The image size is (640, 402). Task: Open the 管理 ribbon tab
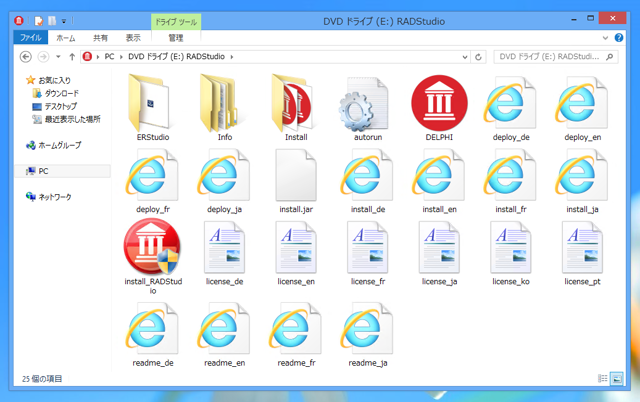pyautogui.click(x=176, y=38)
